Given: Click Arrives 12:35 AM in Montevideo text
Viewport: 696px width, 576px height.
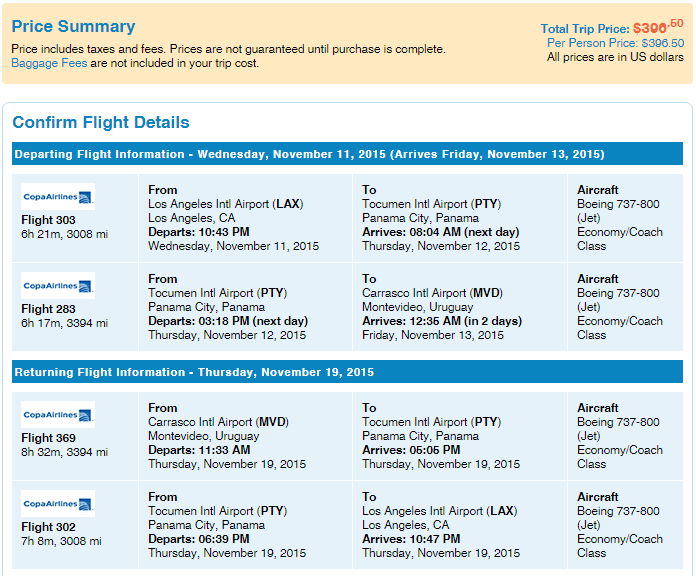Looking at the screenshot, I should 442,321.
